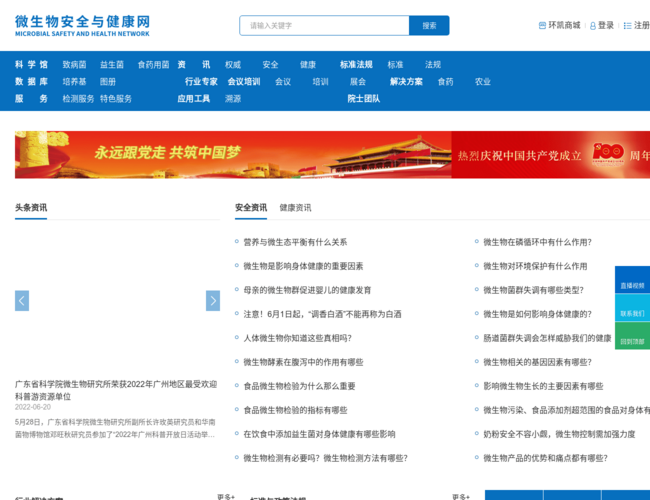The image size is (650, 500).
Task: Open article 微生物菌群失调有哪些类型?
Action: click(533, 290)
